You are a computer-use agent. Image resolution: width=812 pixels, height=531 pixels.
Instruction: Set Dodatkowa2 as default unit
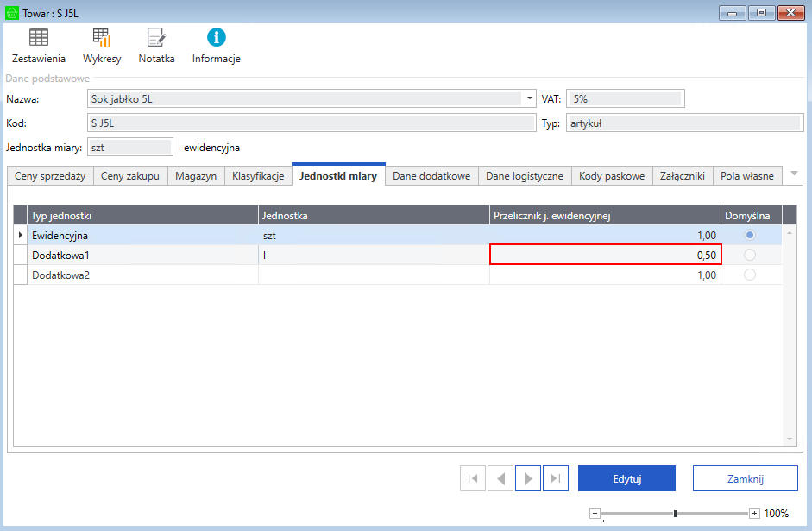click(749, 275)
